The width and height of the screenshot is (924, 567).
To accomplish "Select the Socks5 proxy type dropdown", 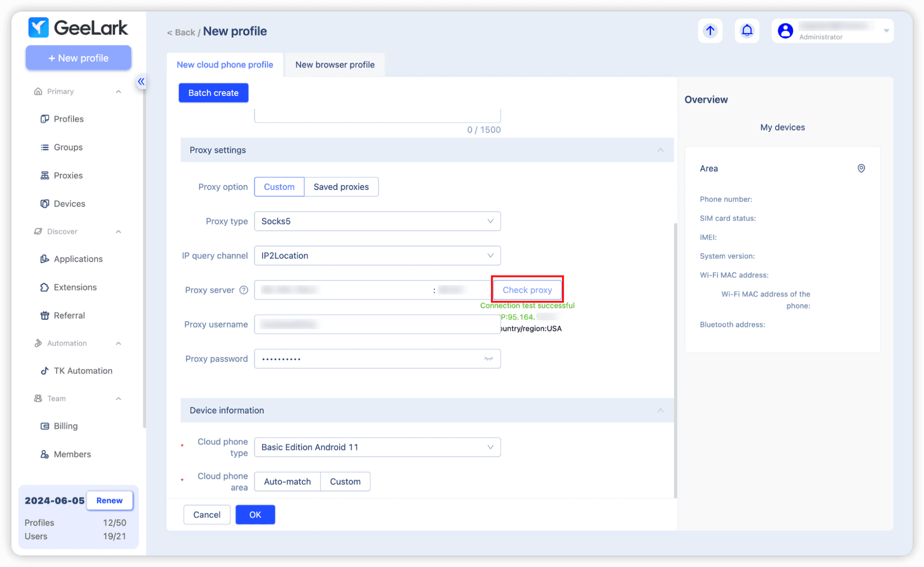I will [377, 221].
